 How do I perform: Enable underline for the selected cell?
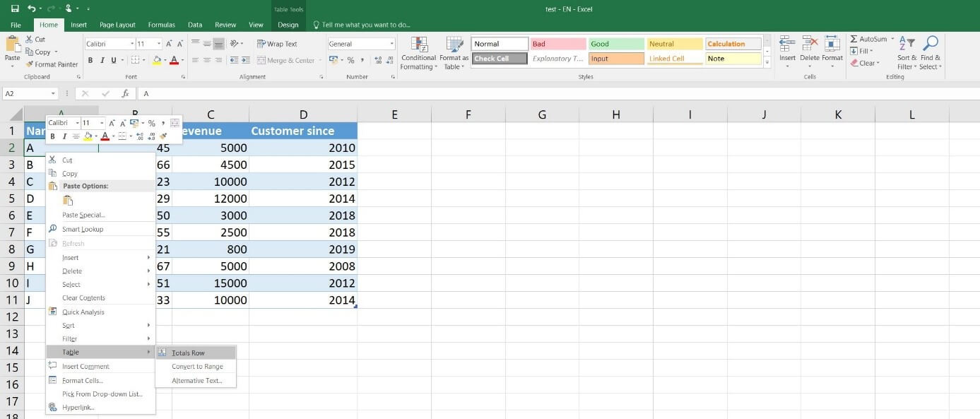[113, 60]
